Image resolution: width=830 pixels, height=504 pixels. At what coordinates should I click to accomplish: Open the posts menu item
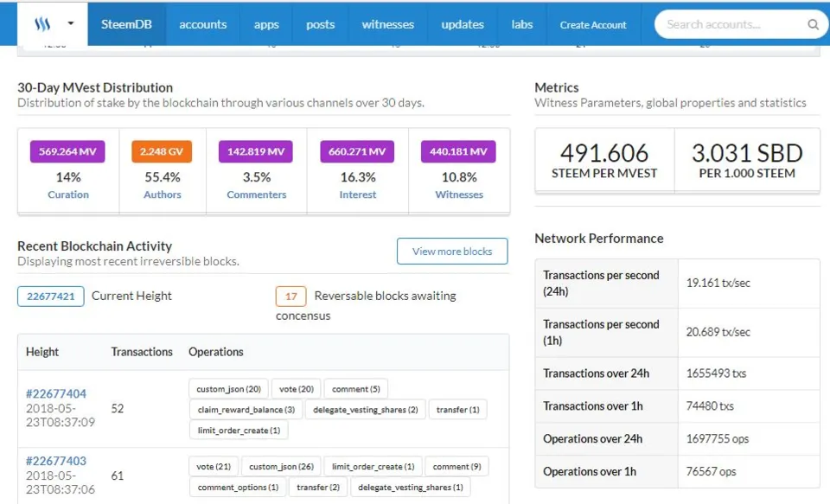(x=320, y=24)
